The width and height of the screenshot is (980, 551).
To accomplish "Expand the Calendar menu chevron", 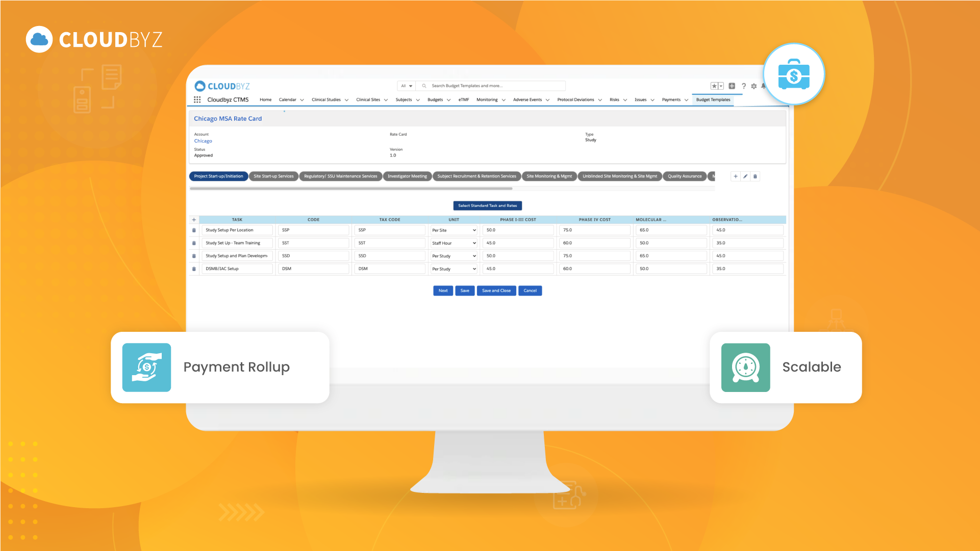I will click(x=302, y=100).
